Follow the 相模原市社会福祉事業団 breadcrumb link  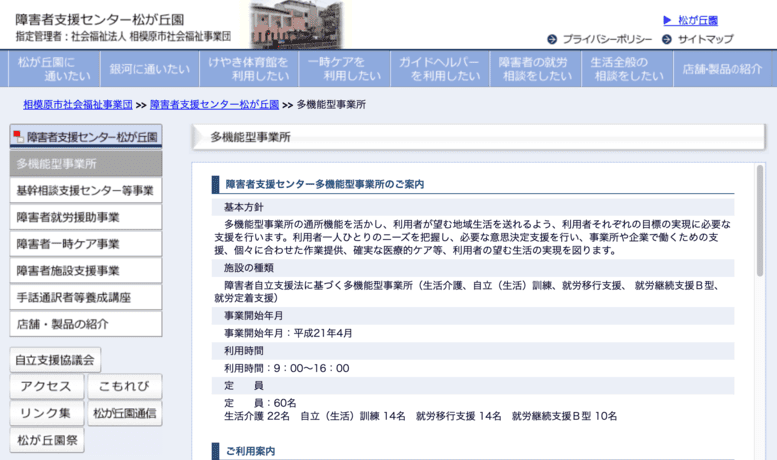(x=78, y=105)
